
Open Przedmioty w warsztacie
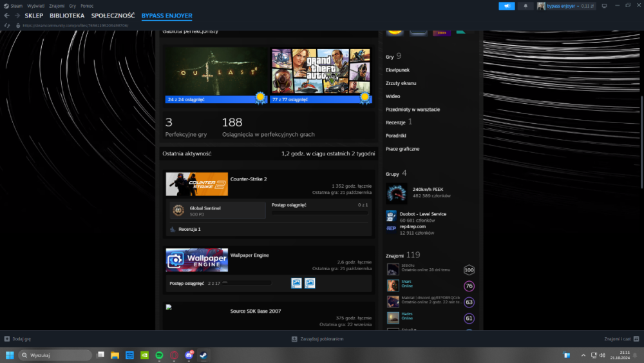tap(413, 110)
